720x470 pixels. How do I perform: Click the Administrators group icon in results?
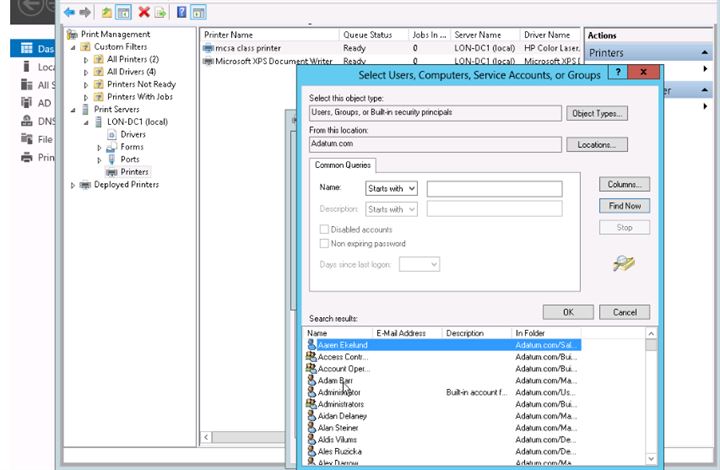[x=311, y=404]
